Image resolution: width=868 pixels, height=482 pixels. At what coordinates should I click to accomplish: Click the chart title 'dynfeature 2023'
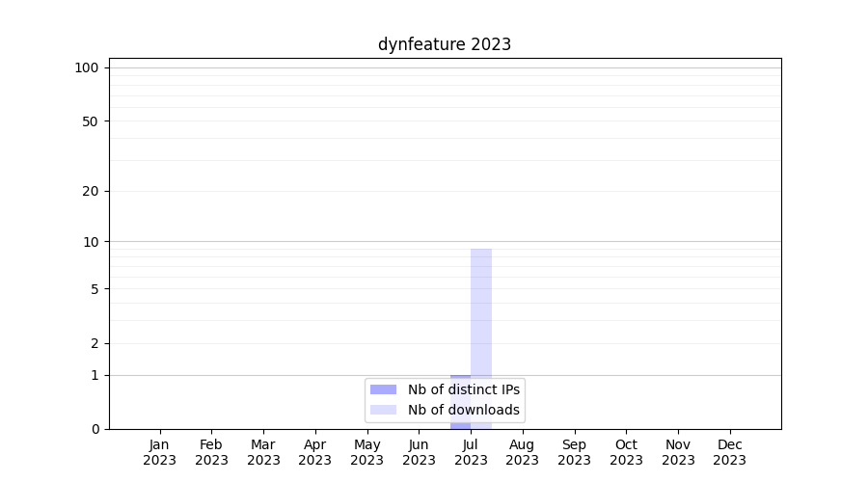(445, 44)
